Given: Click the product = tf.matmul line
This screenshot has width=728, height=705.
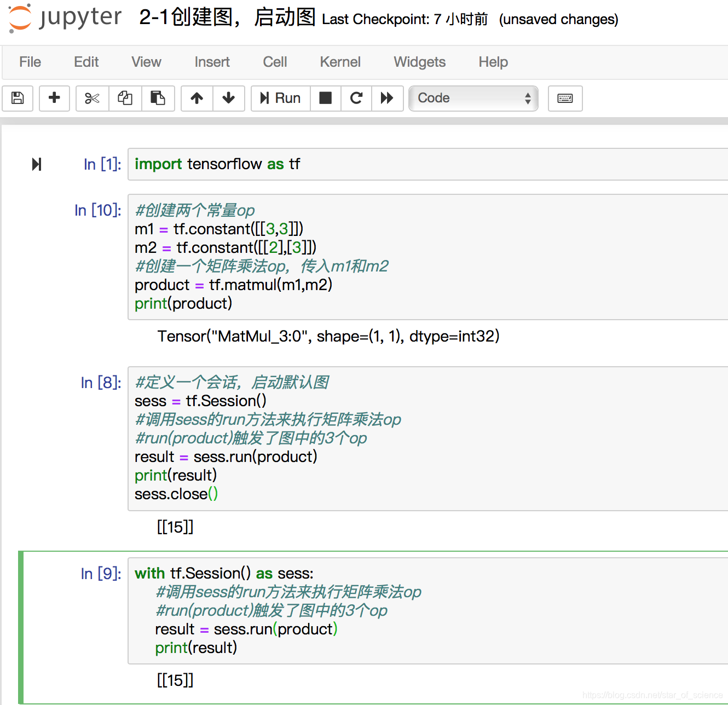Looking at the screenshot, I should coord(234,285).
